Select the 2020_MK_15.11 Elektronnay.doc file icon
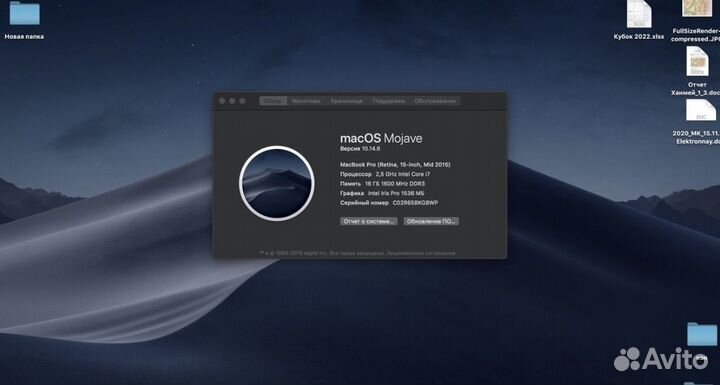The height and width of the screenshot is (385, 720). 701,110
